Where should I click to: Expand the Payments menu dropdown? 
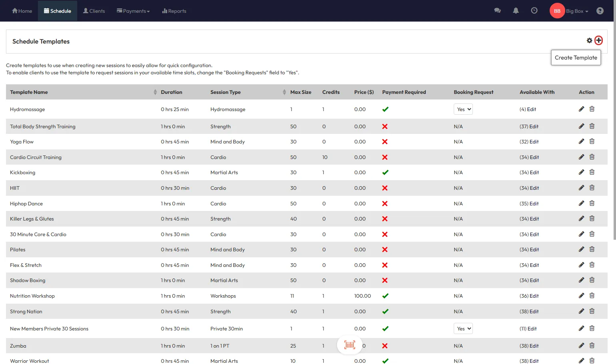[133, 11]
